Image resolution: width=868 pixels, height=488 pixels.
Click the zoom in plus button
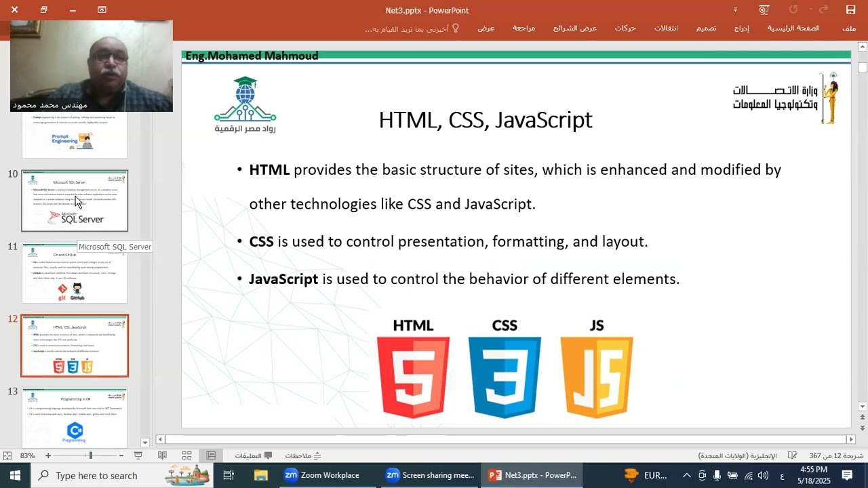(48, 455)
